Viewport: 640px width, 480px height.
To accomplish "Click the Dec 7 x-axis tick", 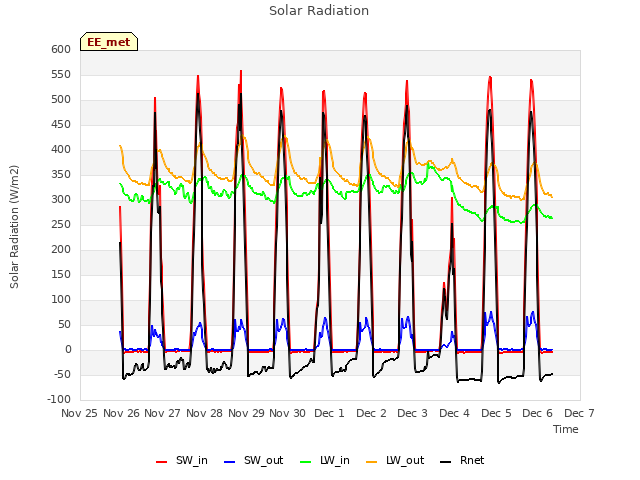I will coord(579,413).
